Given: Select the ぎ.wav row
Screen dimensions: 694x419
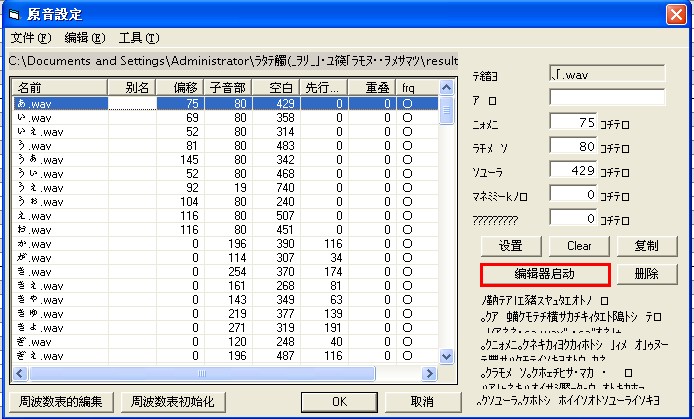Looking at the screenshot, I should pos(225,342).
